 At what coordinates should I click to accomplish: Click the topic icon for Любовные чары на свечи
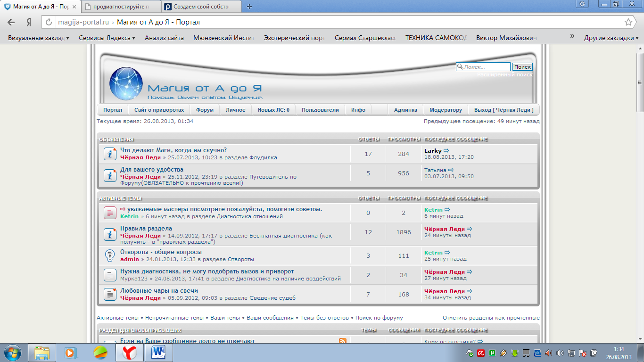coord(110,294)
